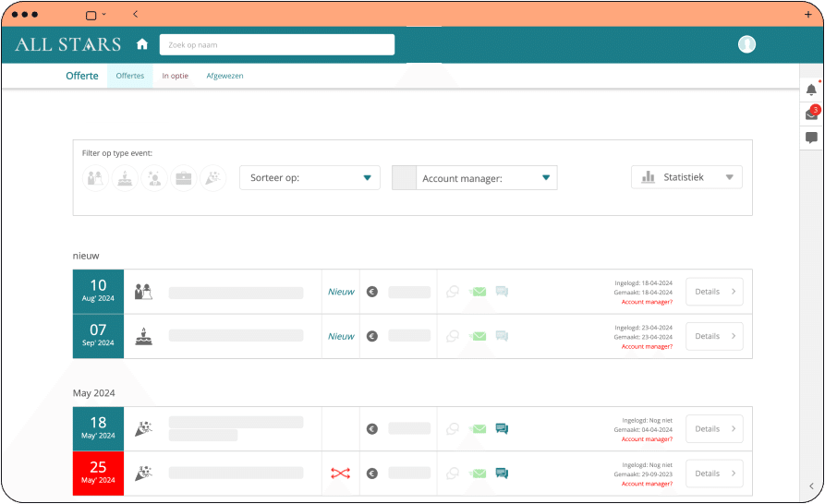
Task: Switch to the 'Afgewezen' tab
Action: [x=224, y=76]
